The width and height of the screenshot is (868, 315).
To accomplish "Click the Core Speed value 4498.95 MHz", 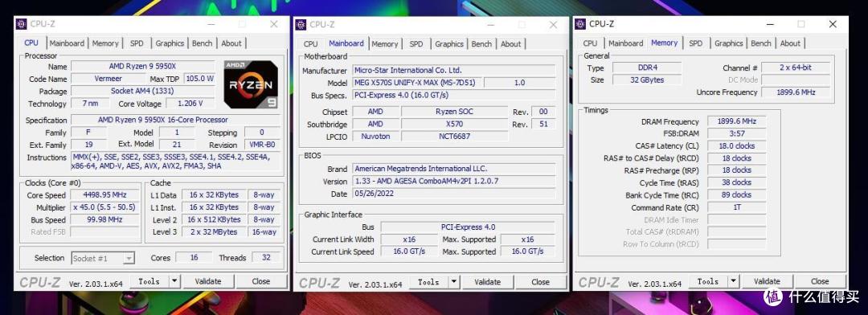I will click(x=104, y=195).
